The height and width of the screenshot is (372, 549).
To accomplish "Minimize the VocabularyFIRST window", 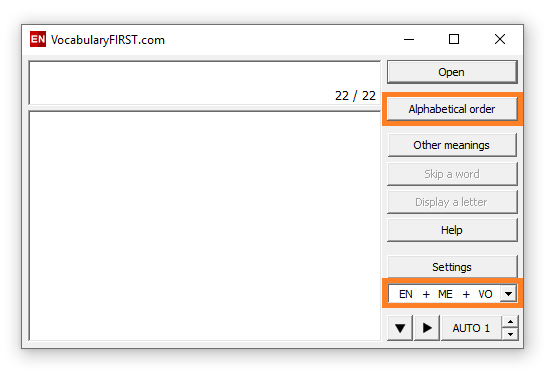I will [x=409, y=39].
